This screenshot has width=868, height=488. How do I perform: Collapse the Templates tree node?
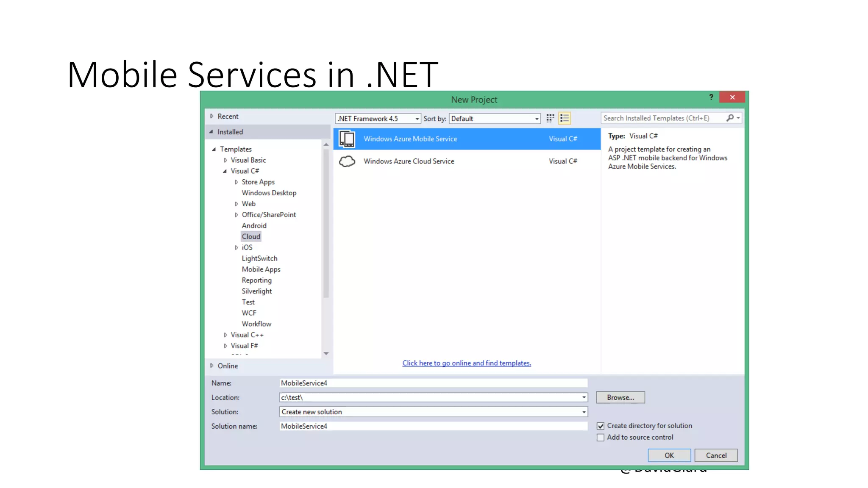[214, 149]
